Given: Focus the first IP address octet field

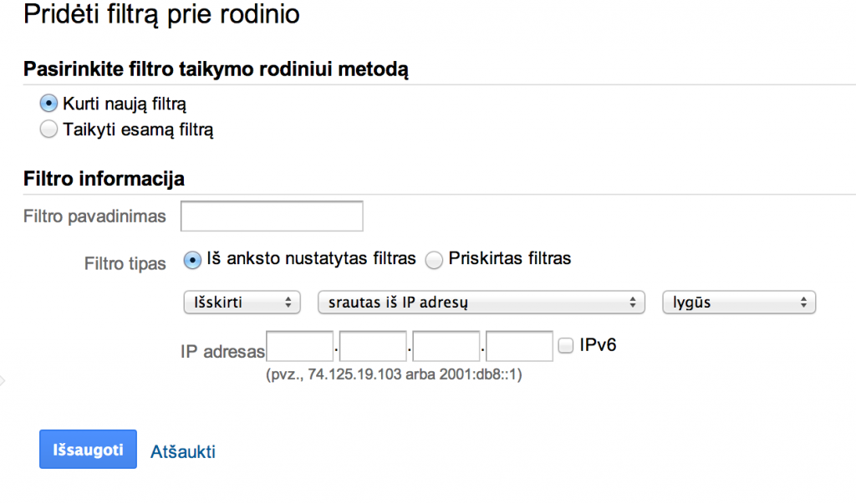Looking at the screenshot, I should pyautogui.click(x=300, y=346).
